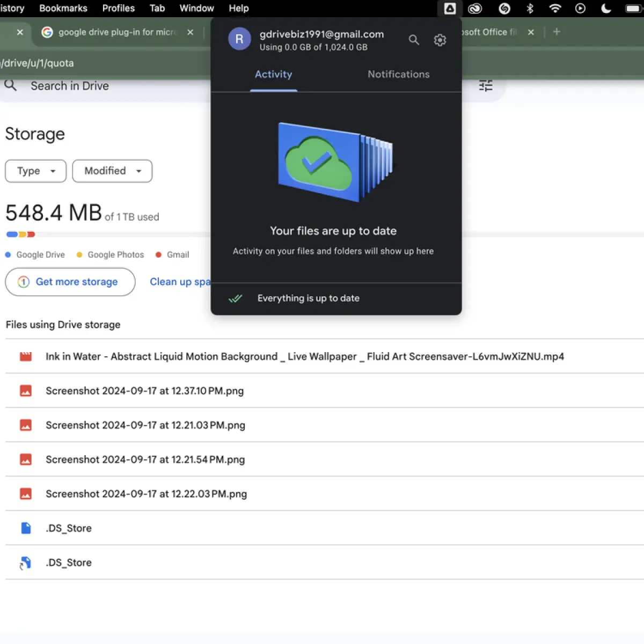Image resolution: width=644 pixels, height=644 pixels.
Task: Click the Google Drive menu bar icon
Action: tap(450, 8)
